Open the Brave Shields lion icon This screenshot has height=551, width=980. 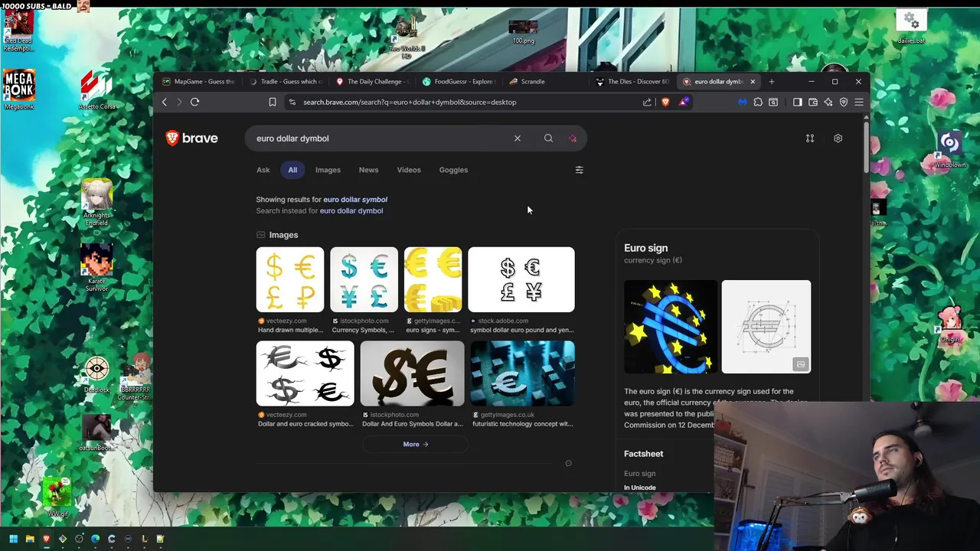tap(665, 102)
